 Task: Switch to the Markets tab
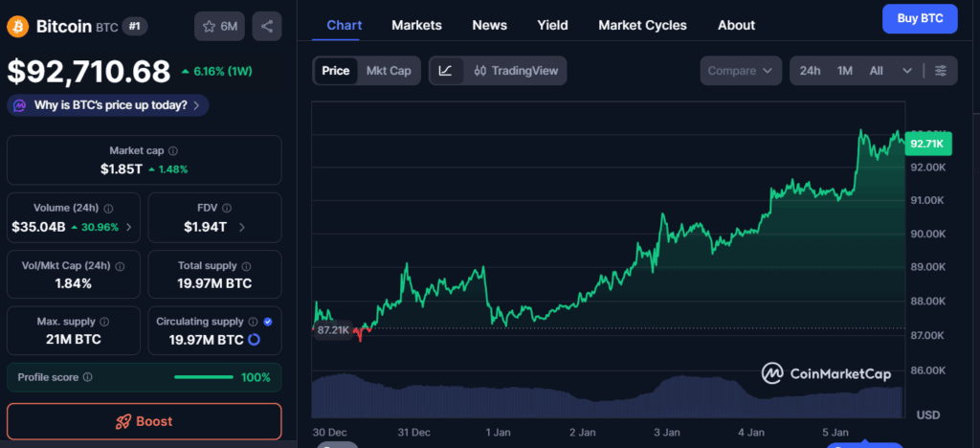click(x=416, y=25)
